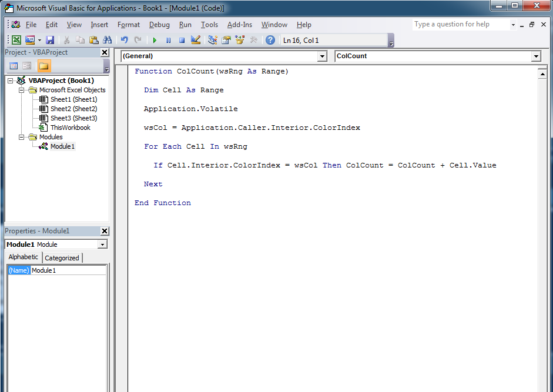Click the code window scroll up arrow
The height and width of the screenshot is (392, 553).
(542, 74)
